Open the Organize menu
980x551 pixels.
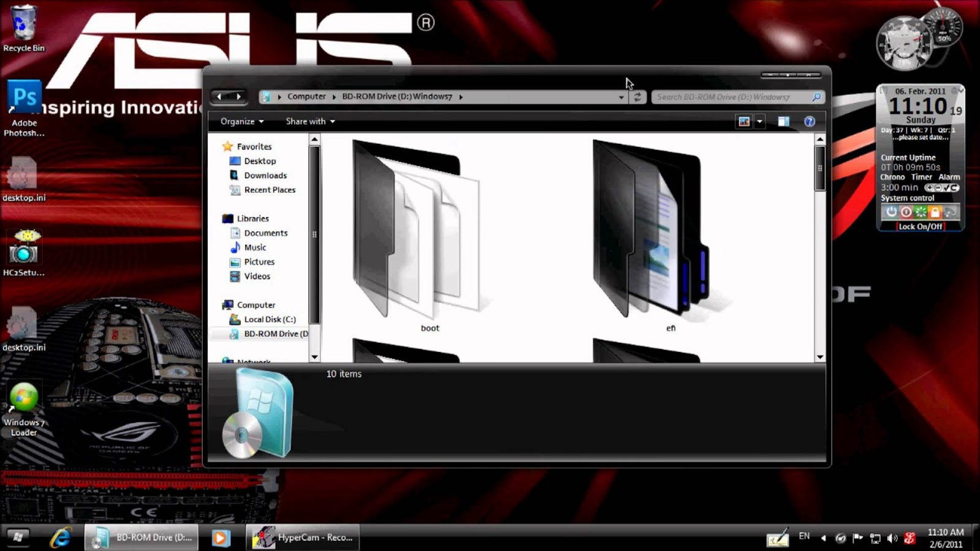tap(242, 121)
